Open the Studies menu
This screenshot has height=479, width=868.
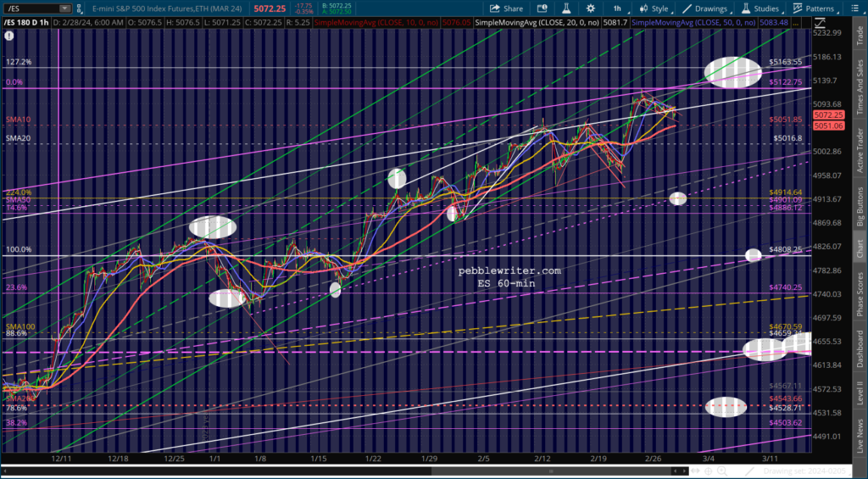pos(762,8)
